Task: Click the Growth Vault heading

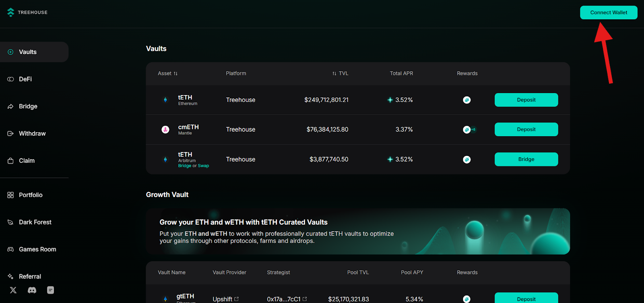Action: (167, 195)
